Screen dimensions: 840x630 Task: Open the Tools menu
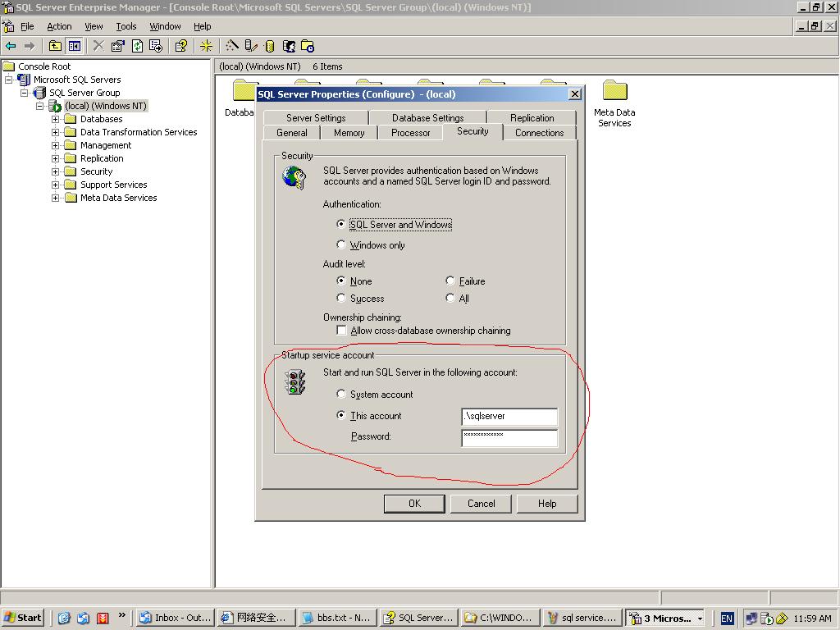[x=126, y=26]
